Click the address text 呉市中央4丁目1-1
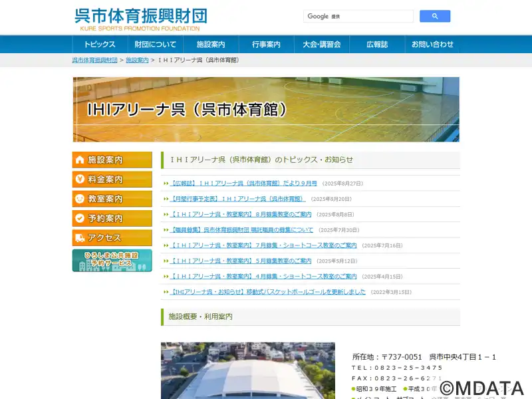532x399 pixels. tap(463, 357)
